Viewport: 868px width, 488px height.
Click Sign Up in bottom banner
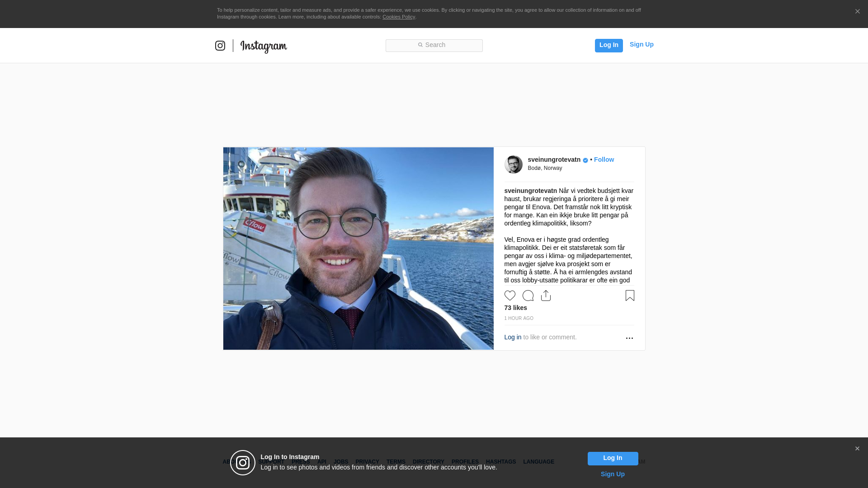coord(613,474)
